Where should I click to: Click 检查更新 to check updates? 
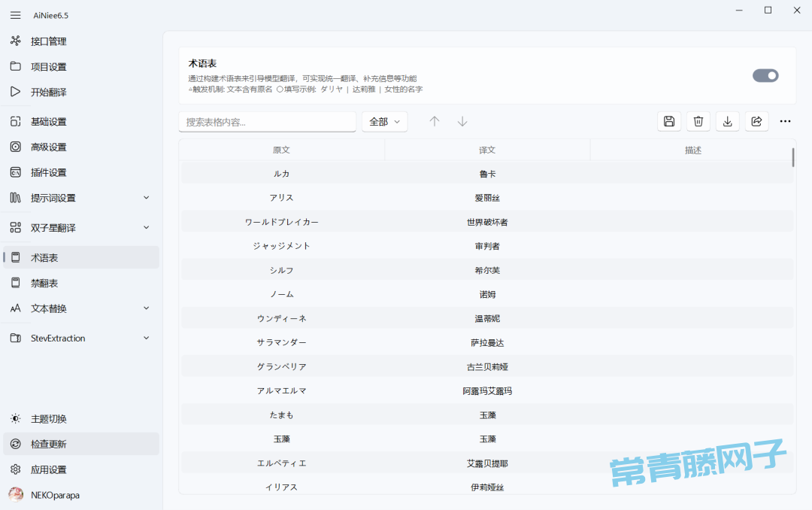49,444
